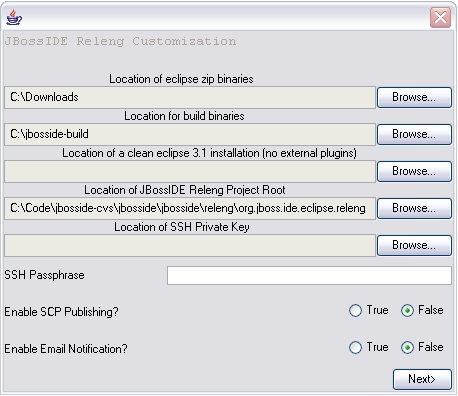
Task: Select False for Enable Email Notification
Action: coord(407,347)
